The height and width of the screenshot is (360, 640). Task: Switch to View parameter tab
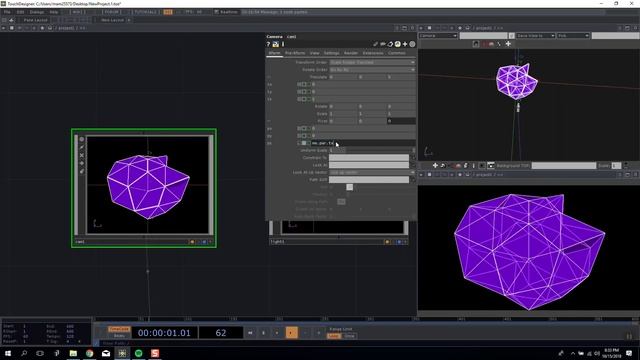click(314, 53)
